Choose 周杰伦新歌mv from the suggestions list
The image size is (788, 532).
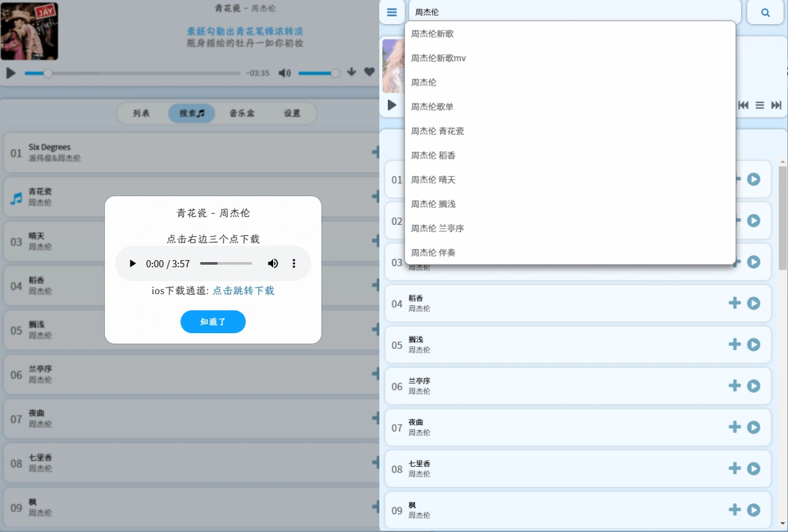tap(438, 58)
